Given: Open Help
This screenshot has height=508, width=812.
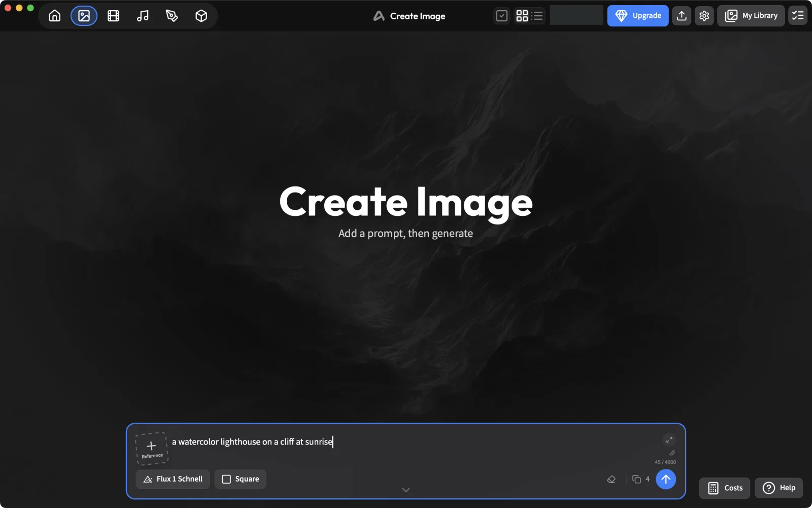Looking at the screenshot, I should (779, 488).
